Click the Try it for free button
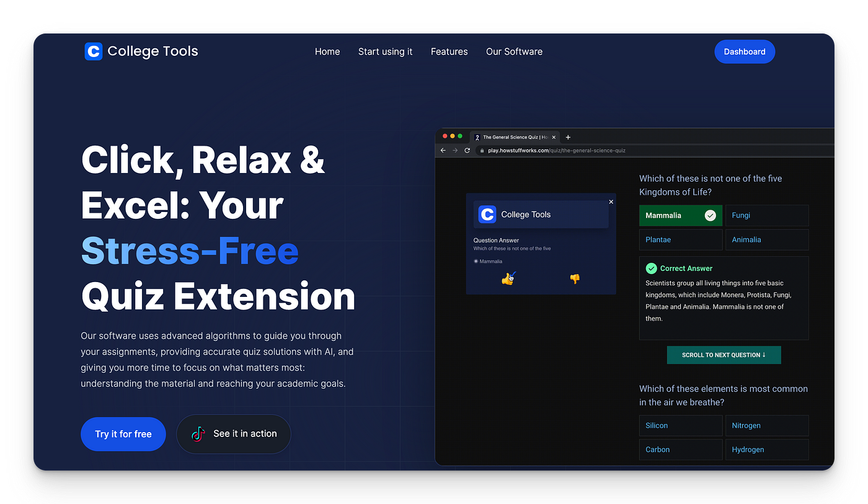Viewport: 868px width, 504px height. tap(123, 434)
